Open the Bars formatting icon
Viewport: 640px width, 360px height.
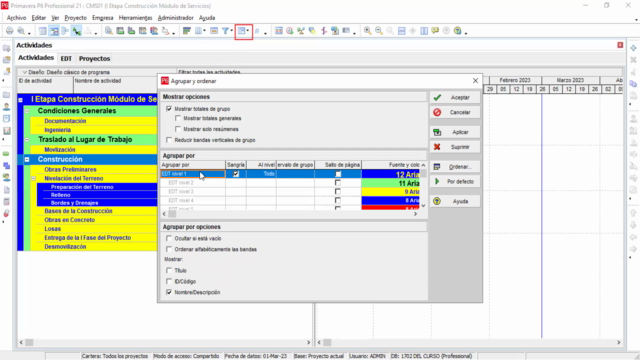pos(187,31)
